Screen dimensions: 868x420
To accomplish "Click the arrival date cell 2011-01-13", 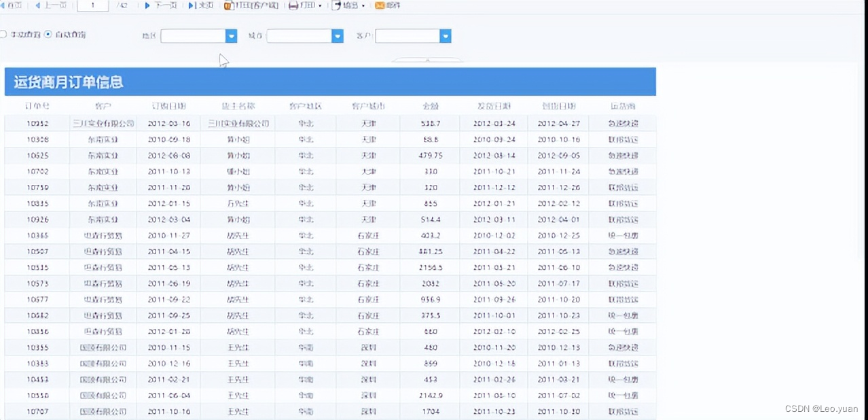I will pos(559,363).
